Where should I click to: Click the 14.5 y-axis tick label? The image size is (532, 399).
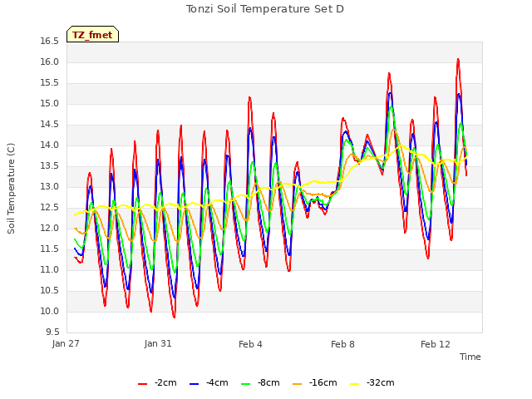point(50,125)
